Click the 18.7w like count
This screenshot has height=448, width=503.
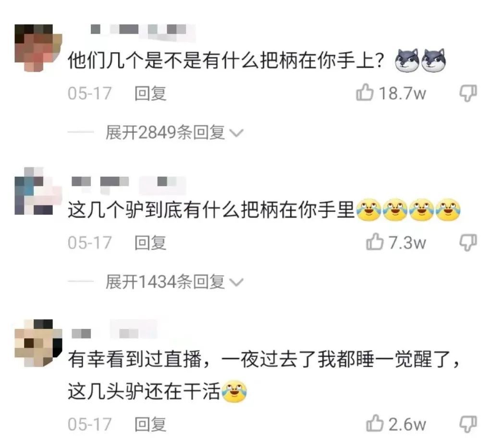tap(403, 93)
